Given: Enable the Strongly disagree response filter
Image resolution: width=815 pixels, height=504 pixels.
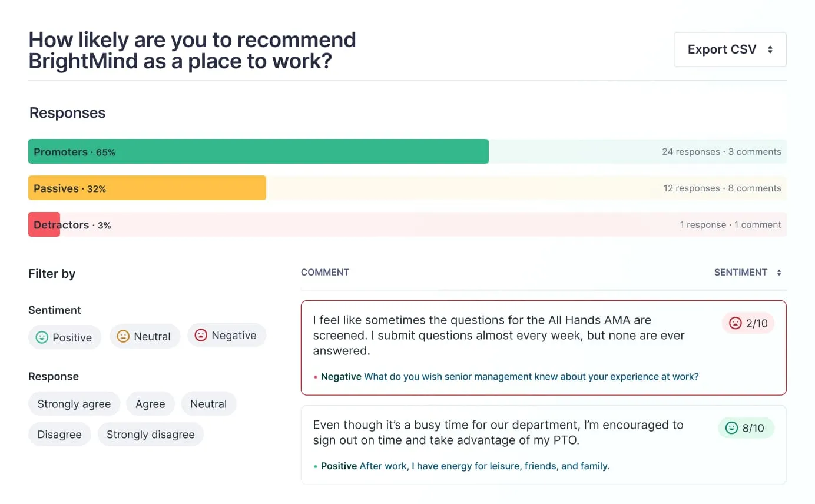Looking at the screenshot, I should tap(150, 435).
